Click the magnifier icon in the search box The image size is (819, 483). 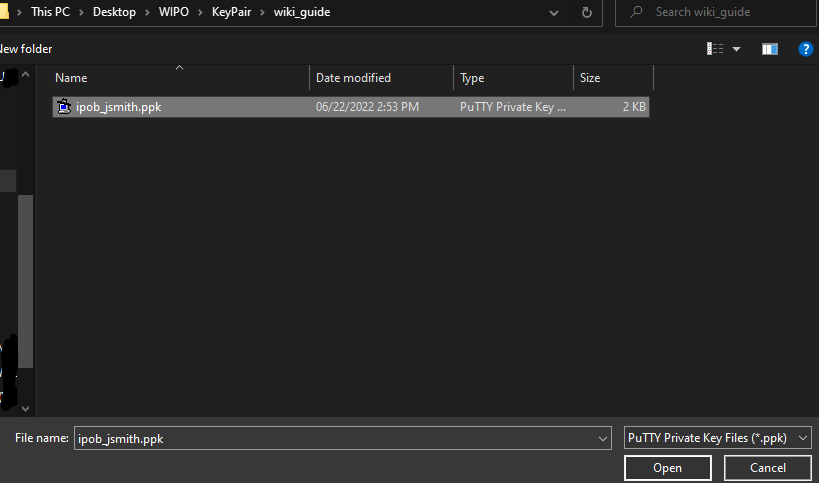click(x=636, y=12)
